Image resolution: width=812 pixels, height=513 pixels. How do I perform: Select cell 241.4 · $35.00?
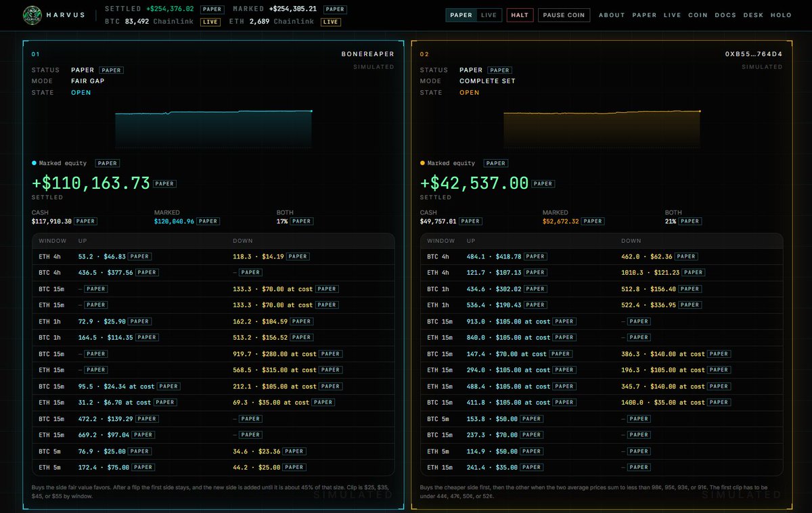[492, 468]
